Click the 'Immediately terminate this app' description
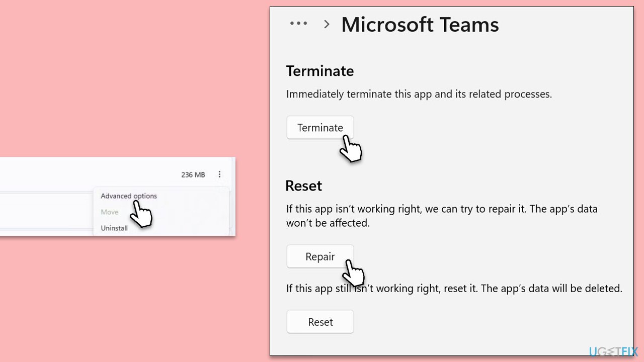The image size is (644, 362). [419, 94]
